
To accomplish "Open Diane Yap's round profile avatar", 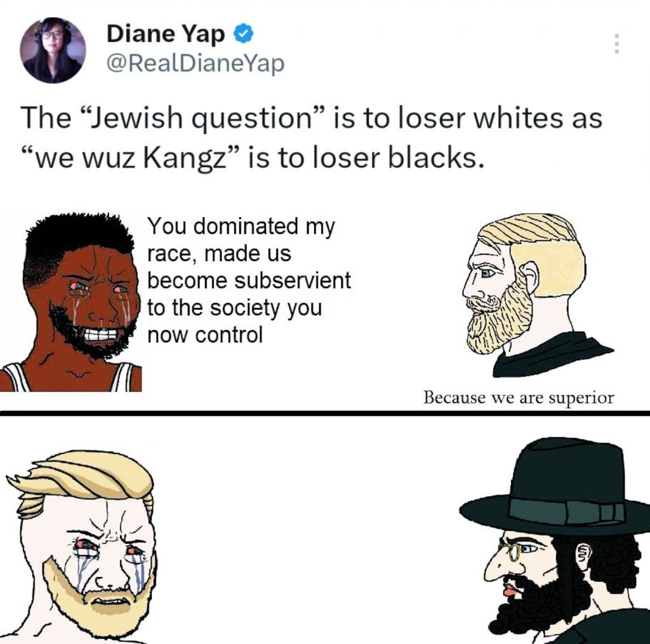I will click(53, 50).
